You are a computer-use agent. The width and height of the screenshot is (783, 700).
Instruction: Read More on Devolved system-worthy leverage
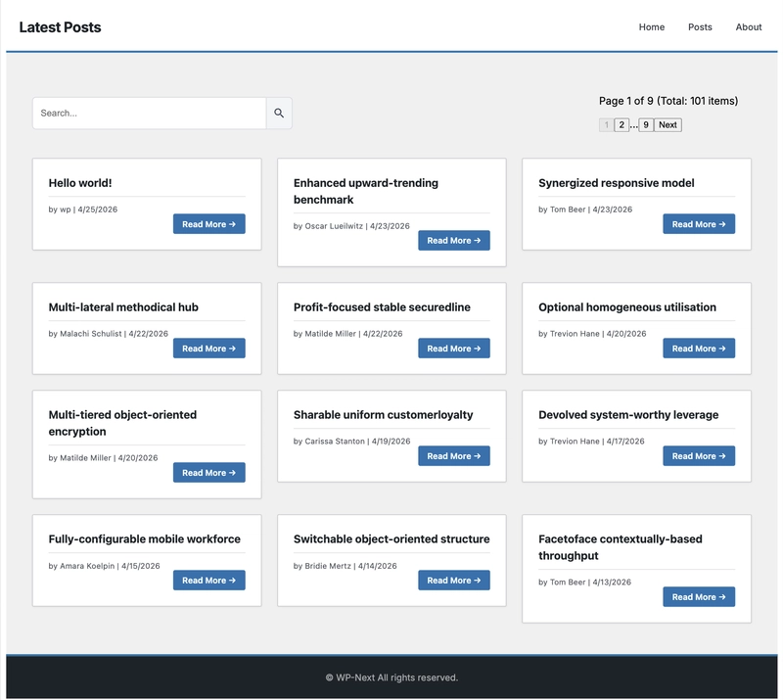(x=699, y=455)
